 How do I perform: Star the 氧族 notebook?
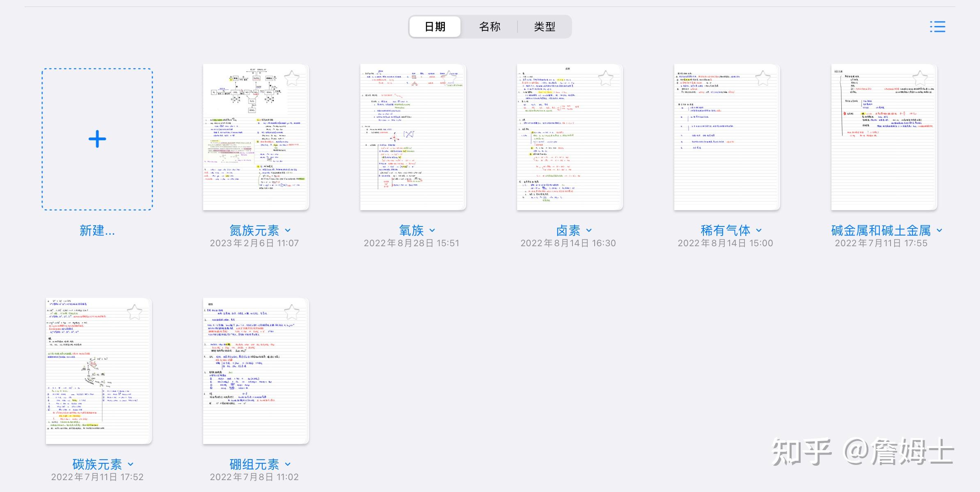[449, 78]
